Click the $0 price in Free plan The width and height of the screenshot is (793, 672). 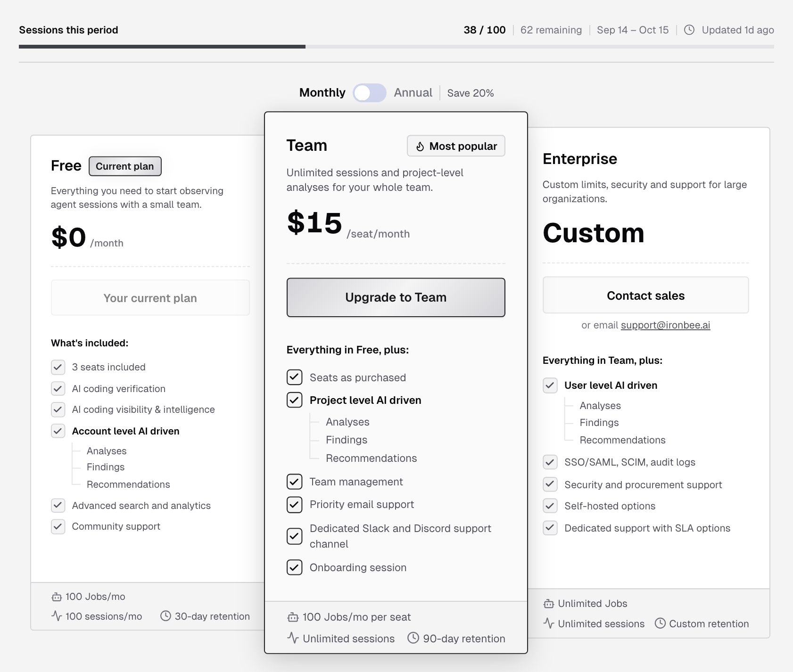69,237
